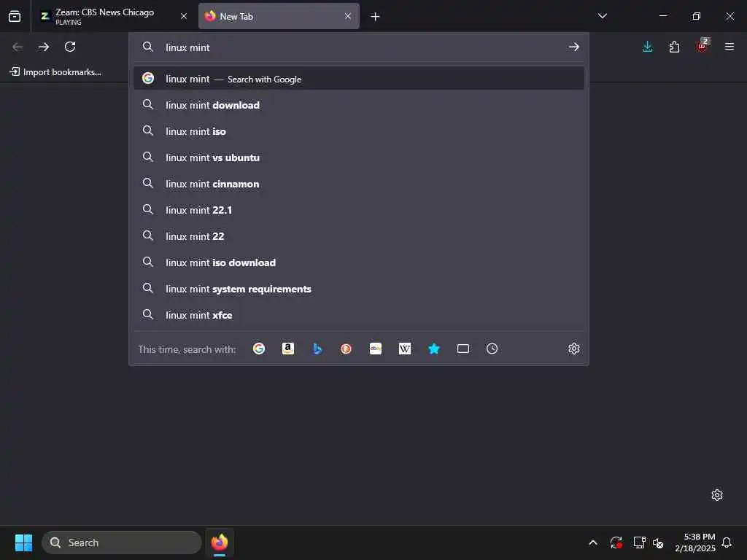747x560 pixels.
Task: Open the muted volume tray icon
Action: (658, 542)
